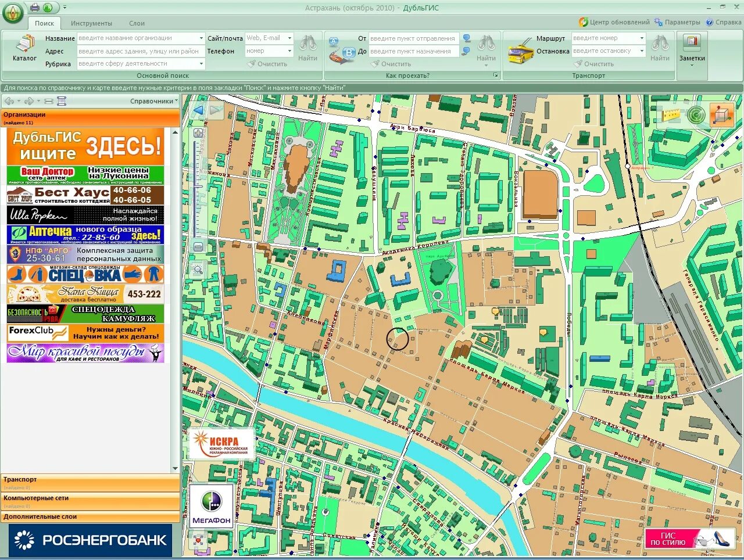Select the Организации panel header
This screenshot has width=744, height=560.
(90, 118)
